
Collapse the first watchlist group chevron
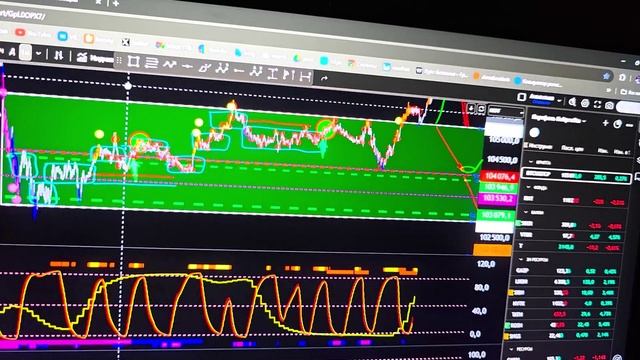pos(531,162)
